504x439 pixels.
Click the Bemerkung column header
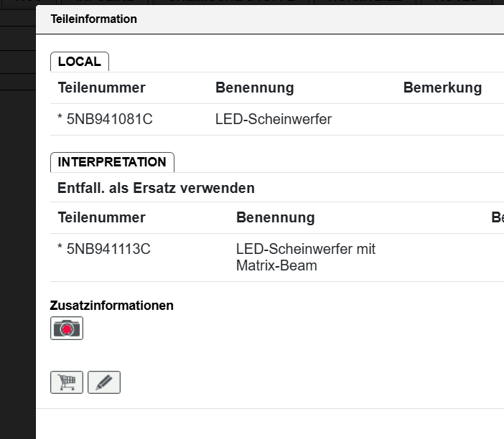click(442, 88)
